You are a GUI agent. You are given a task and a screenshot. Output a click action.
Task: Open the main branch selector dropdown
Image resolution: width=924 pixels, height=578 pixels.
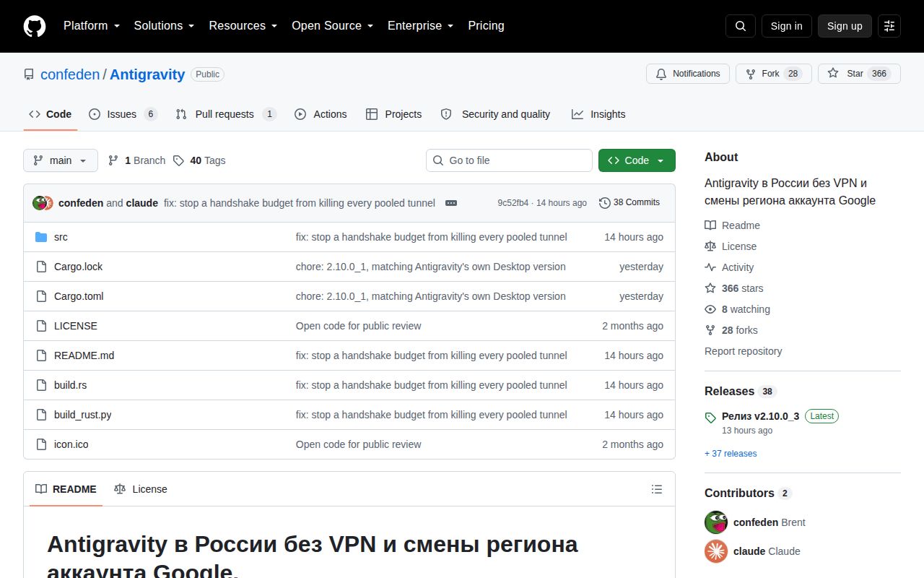pos(61,160)
